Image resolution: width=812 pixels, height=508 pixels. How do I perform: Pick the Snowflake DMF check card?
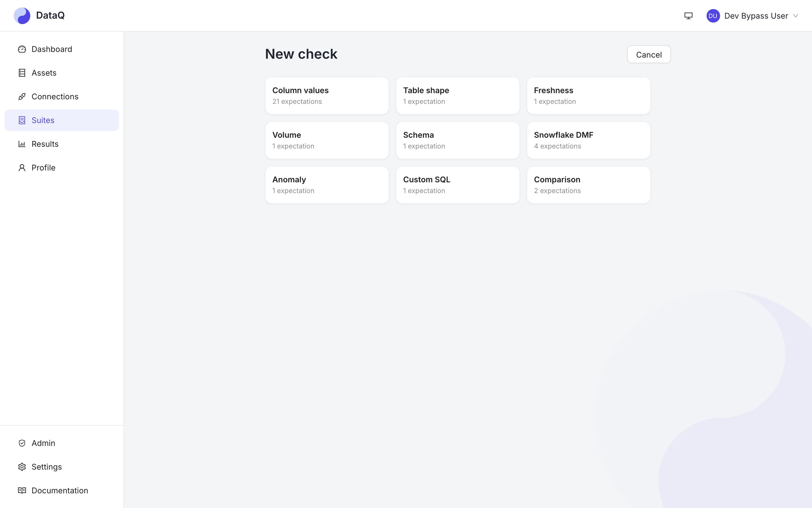coord(588,141)
